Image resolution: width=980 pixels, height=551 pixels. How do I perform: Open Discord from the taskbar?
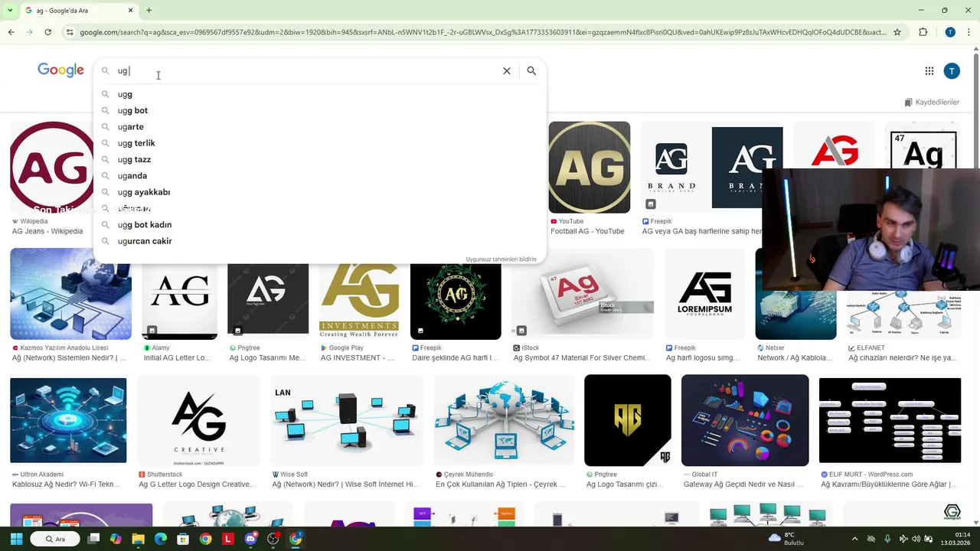click(x=250, y=539)
